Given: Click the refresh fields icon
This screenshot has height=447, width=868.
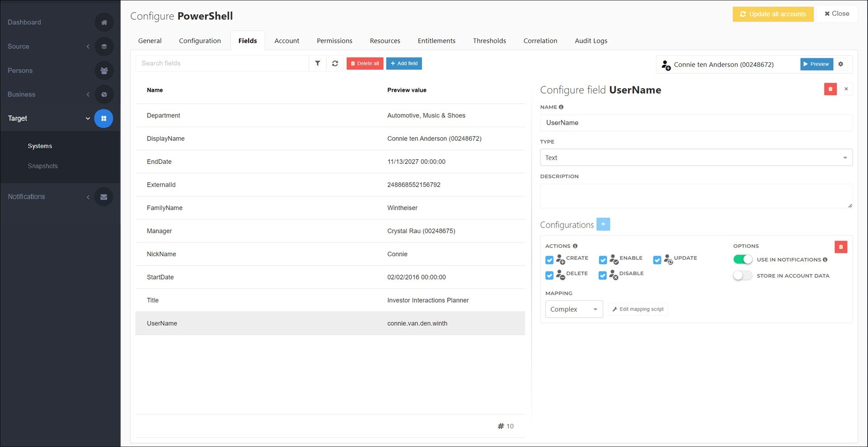Looking at the screenshot, I should pos(335,63).
